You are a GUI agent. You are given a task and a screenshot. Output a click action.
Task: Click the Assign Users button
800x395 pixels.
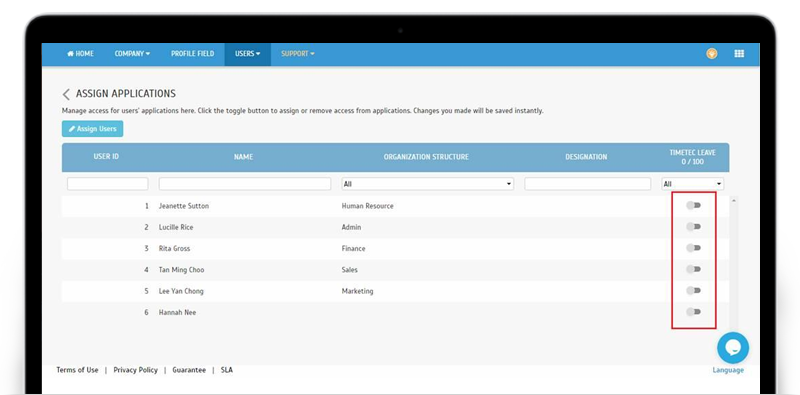(x=92, y=129)
